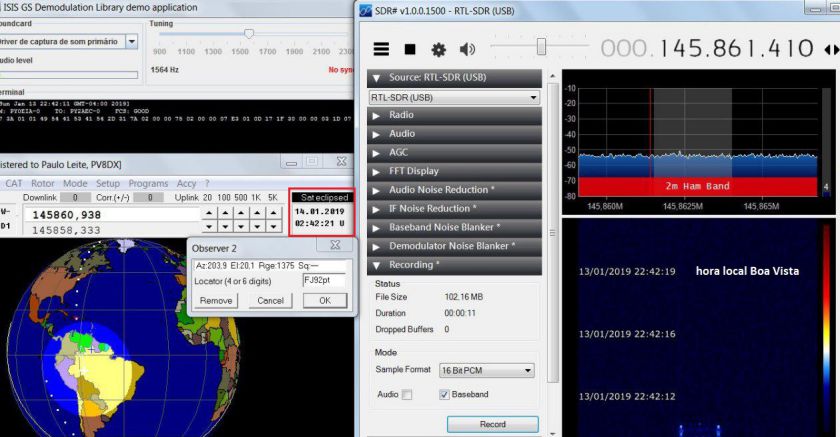Collapse the Source: RTL-SDR (USB) panel
This screenshot has width=840, height=437.
point(454,78)
